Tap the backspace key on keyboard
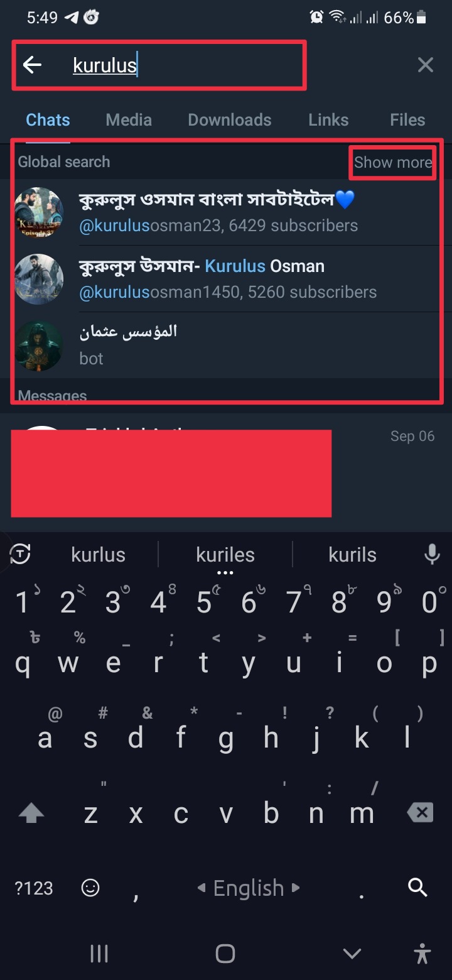The image size is (452, 980). [x=420, y=813]
